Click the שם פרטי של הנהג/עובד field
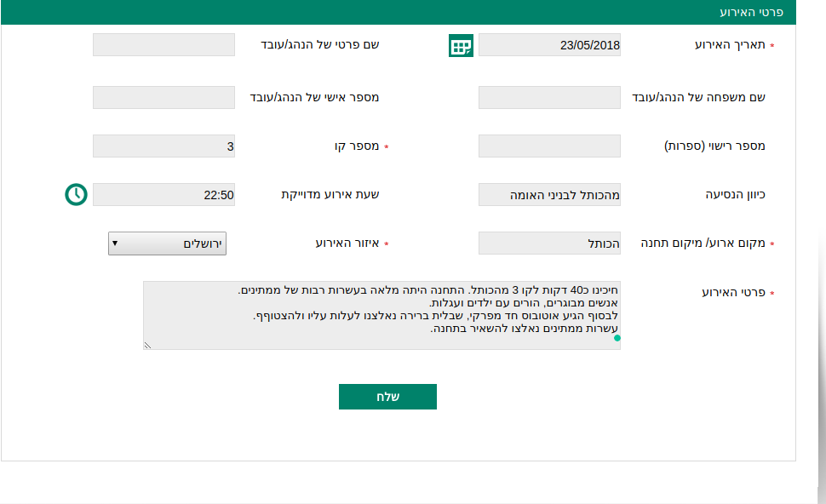 pos(163,45)
